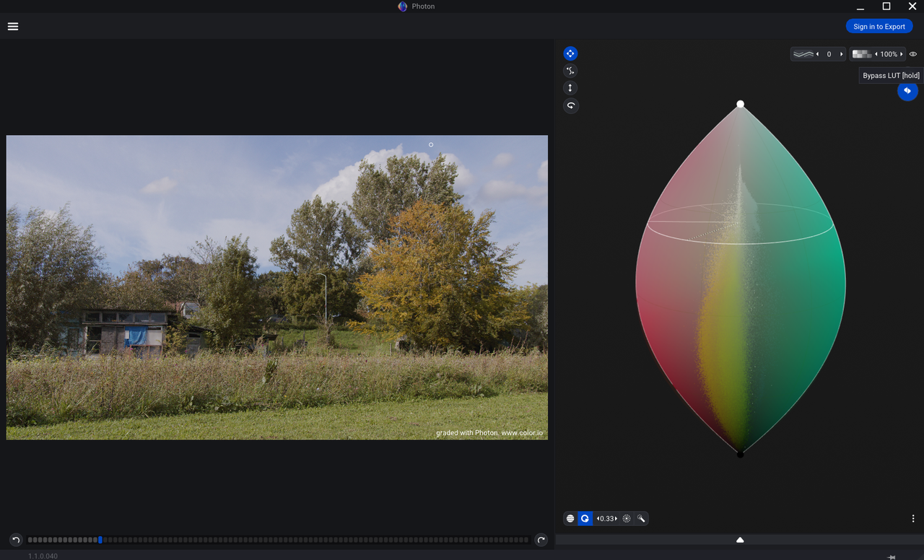The width and height of the screenshot is (924, 560).
Task: Toggle the blue rotate view button
Action: point(585,518)
